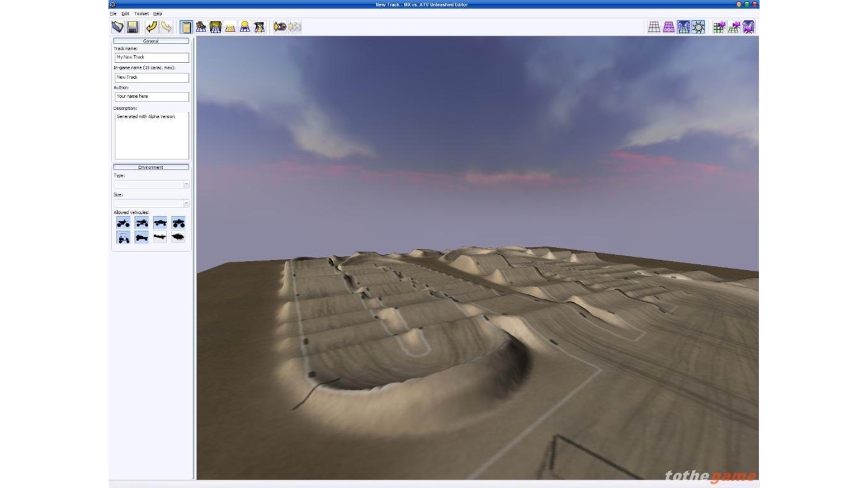
Task: Select the perspective grid camera view
Action: click(x=734, y=27)
